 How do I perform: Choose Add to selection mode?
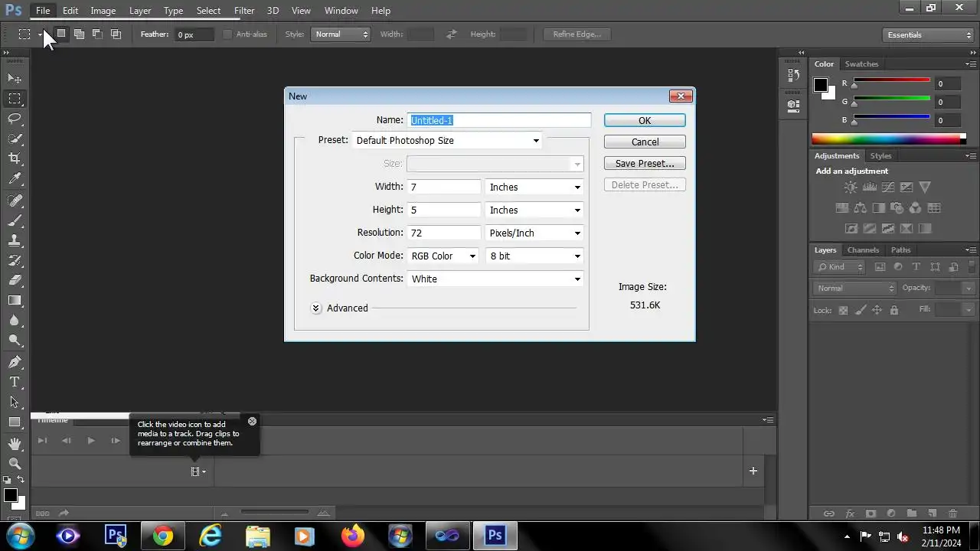[x=79, y=34]
